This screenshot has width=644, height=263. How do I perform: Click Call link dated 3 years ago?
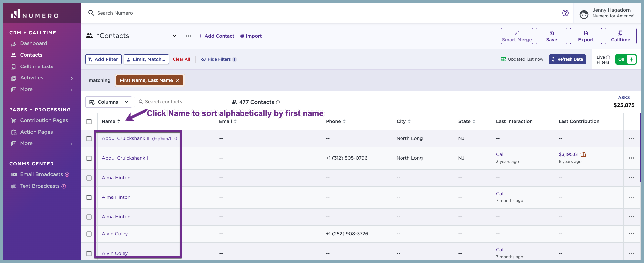500,154
